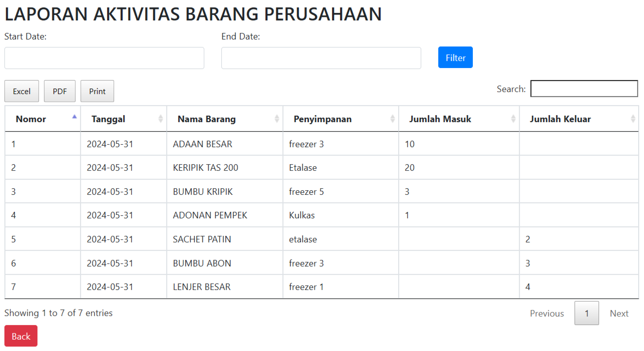Image resolution: width=644 pixels, height=351 pixels.
Task: Click the ADAAN BESAR row cell
Action: tap(202, 144)
